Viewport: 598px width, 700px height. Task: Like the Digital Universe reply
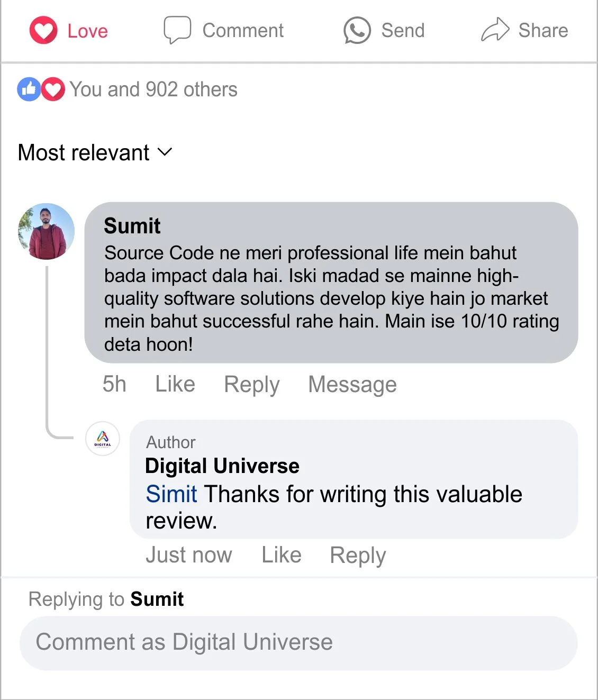(282, 555)
